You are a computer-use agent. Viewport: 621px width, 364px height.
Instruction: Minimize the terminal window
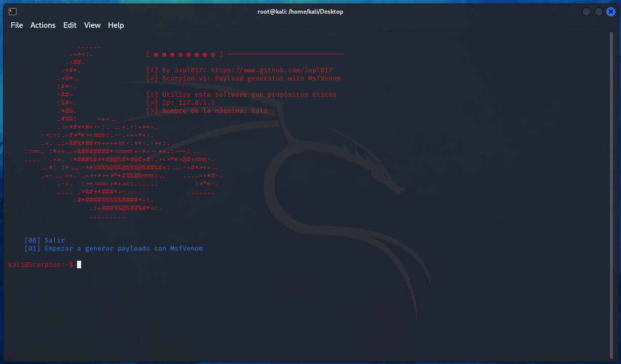587,12
